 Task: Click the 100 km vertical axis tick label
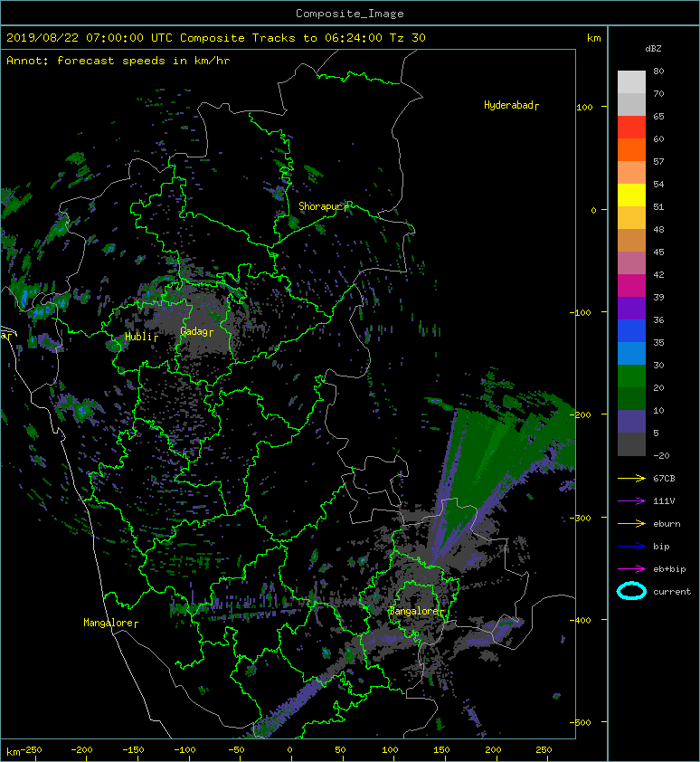coord(584,108)
